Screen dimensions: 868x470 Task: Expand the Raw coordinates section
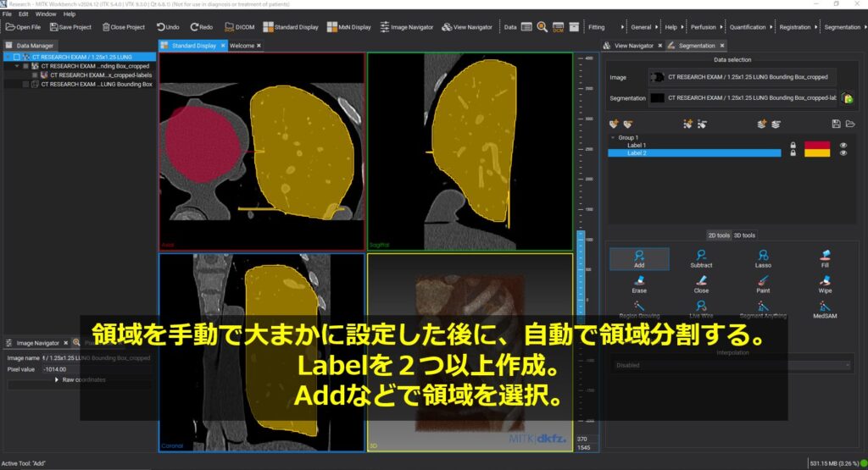[57, 380]
